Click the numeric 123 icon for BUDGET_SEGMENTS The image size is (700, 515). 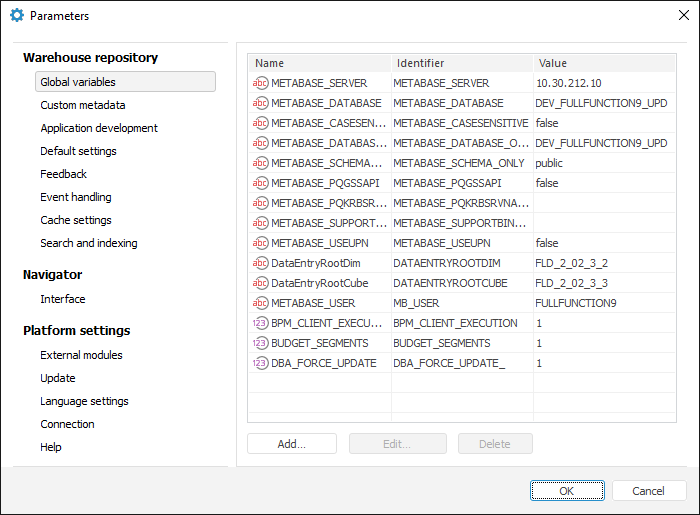pyautogui.click(x=260, y=343)
